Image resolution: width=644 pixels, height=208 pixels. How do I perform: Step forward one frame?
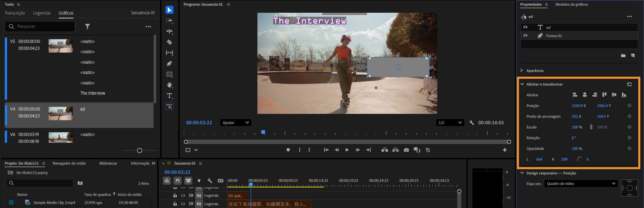coord(358,150)
